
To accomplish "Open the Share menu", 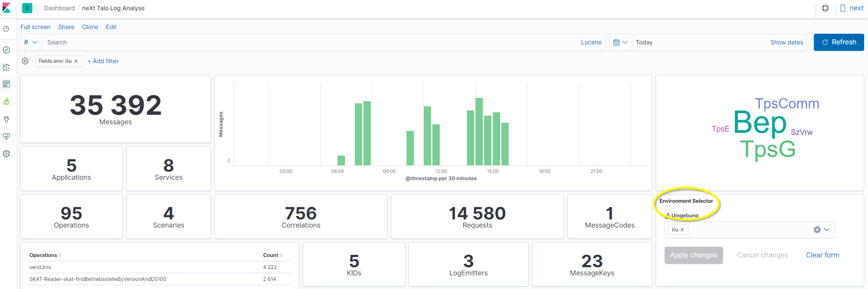I will 66,27.
